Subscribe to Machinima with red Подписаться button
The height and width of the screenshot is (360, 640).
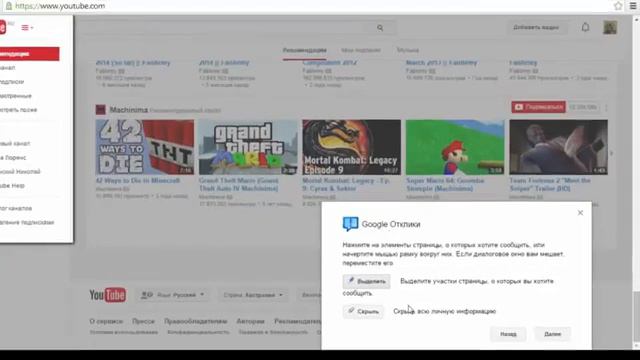coord(538,107)
